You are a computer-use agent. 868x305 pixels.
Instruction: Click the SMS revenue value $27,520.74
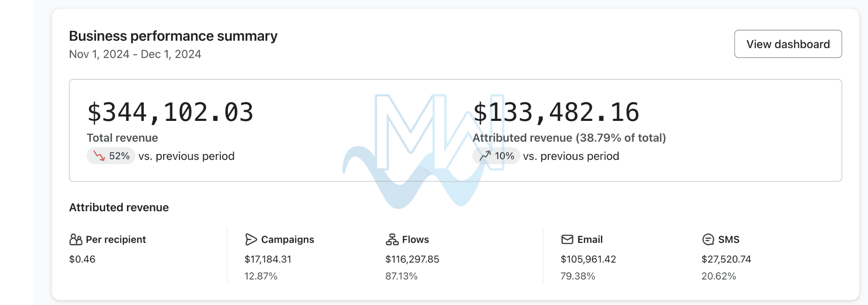point(726,259)
